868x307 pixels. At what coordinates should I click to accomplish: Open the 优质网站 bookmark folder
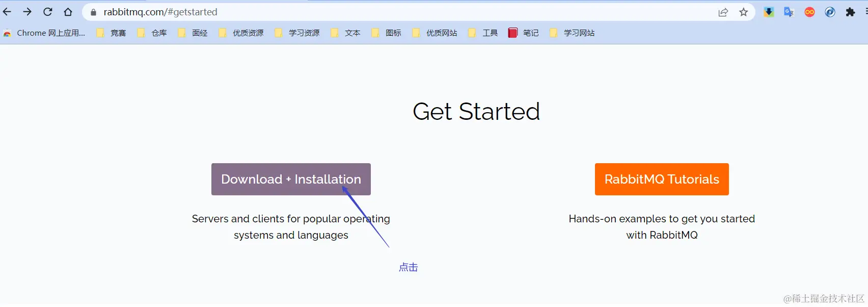pyautogui.click(x=435, y=33)
